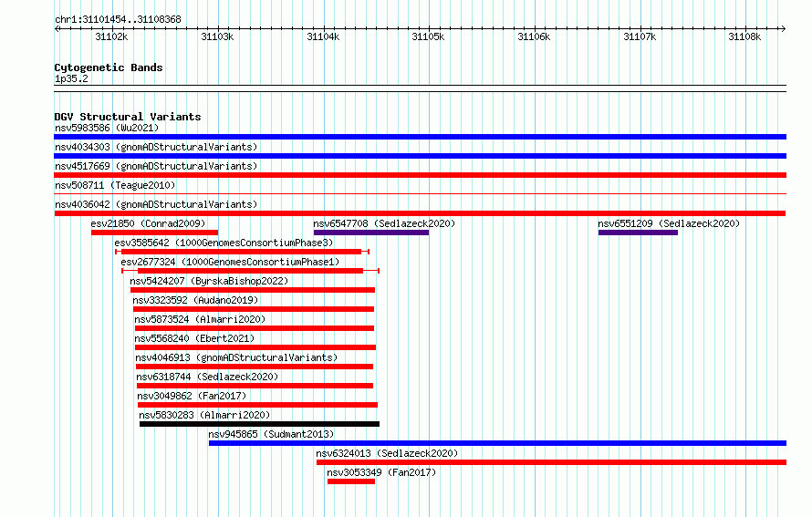Click the 31108k ruler tick label
This screenshot has height=517, width=812.
tap(744, 36)
